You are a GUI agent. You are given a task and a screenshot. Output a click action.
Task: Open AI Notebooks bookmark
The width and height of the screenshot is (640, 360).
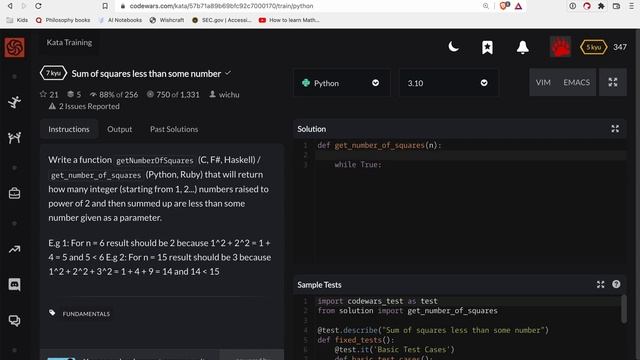tap(120, 20)
